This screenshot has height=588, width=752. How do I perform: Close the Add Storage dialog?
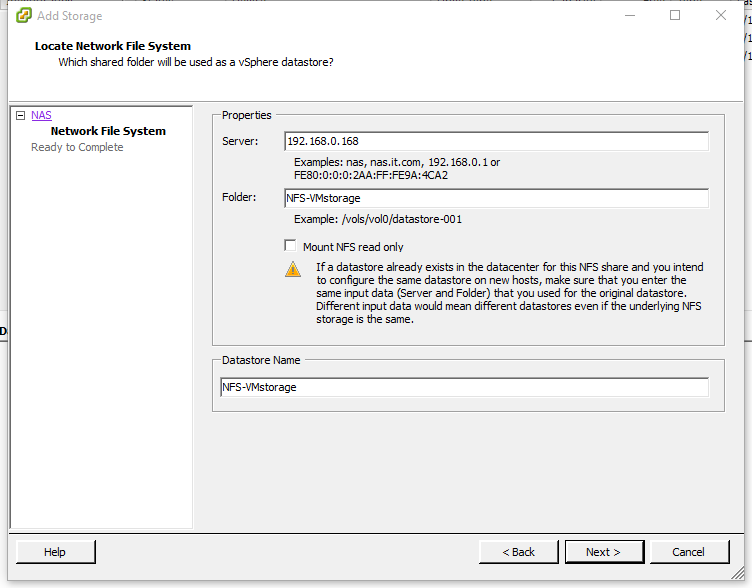pyautogui.click(x=721, y=16)
